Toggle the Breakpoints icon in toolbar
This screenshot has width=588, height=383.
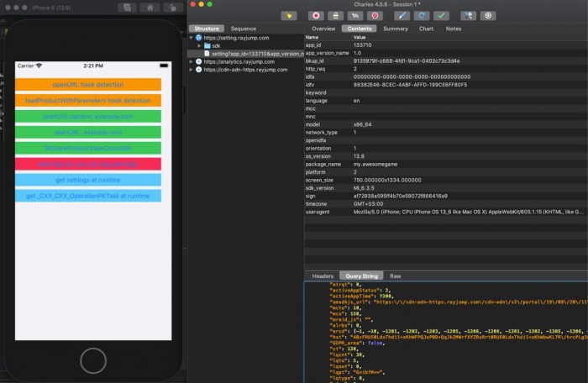[x=374, y=15]
